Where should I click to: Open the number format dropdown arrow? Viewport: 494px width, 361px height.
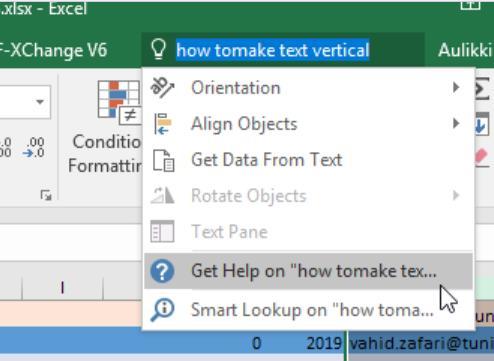40,102
